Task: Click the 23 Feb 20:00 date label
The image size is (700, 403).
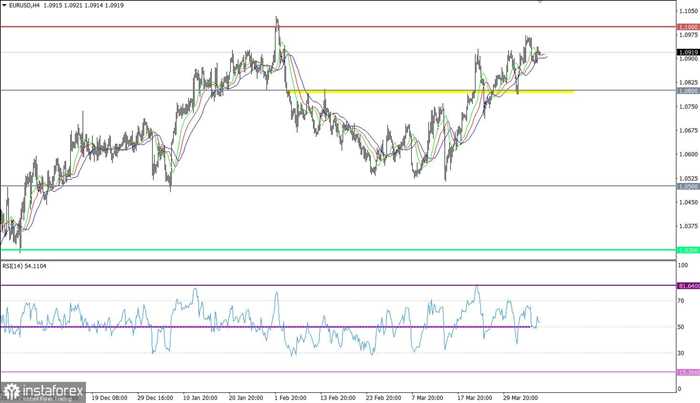Action: [x=383, y=398]
